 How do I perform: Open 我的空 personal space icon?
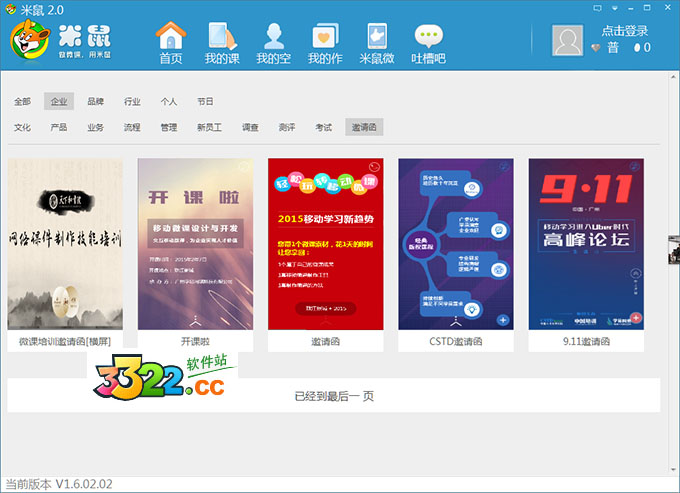(273, 36)
